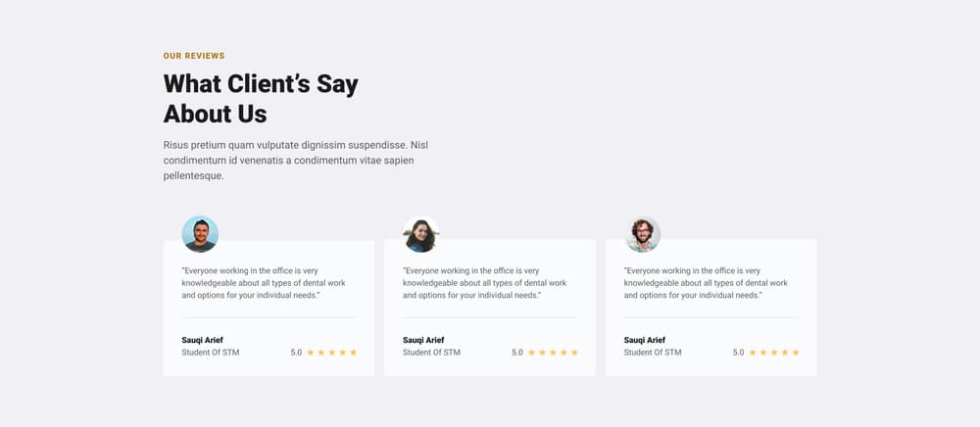Click the What Client's Say About Us heading
The image size is (980, 427).
(261, 99)
